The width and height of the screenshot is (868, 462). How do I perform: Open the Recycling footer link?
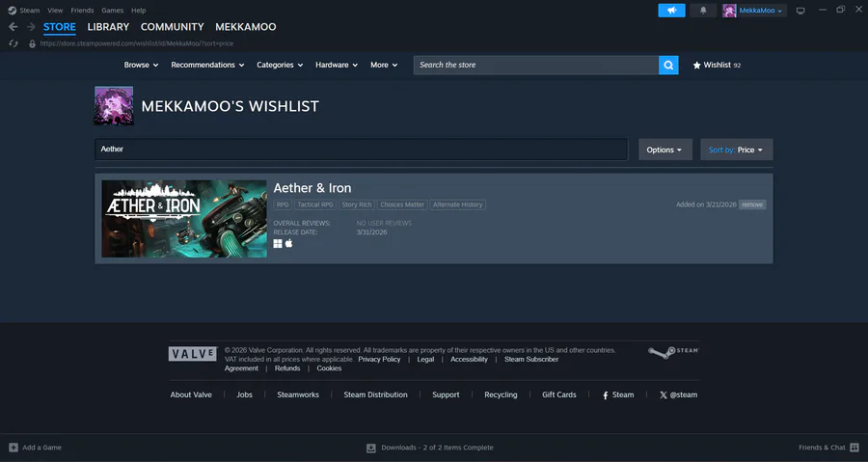pos(501,395)
